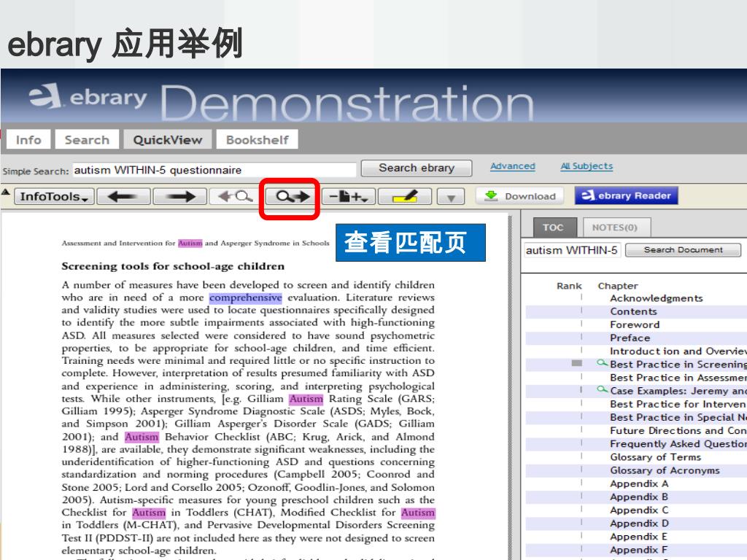Click the ebrary logo in the banner
Screen dimensions: 747x560
click(88, 97)
